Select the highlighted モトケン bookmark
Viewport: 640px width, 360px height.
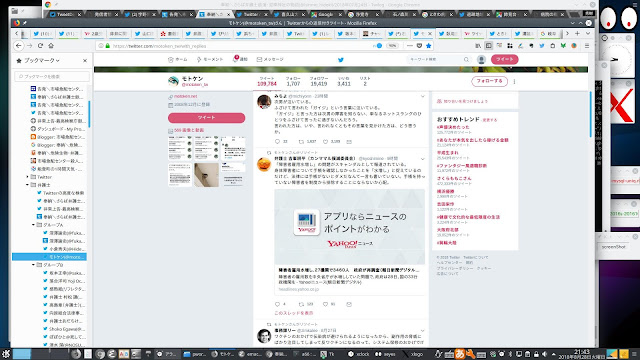(x=49, y=257)
